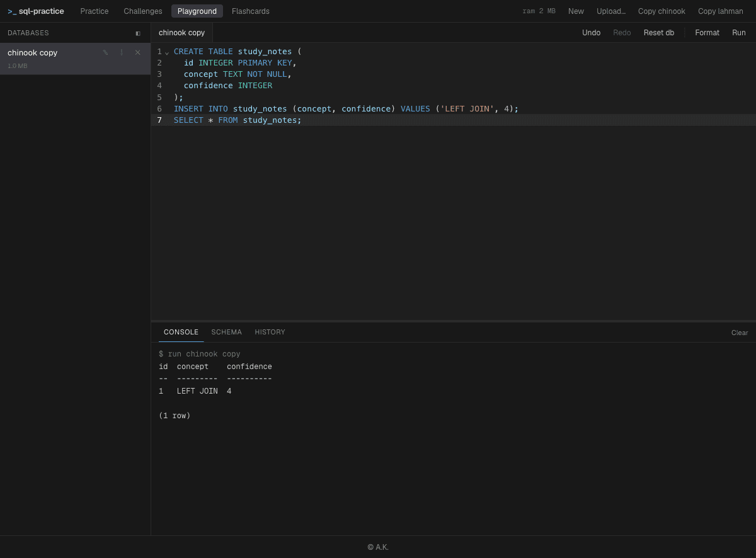Click result row '1 LEFT JOIN 4'
The image size is (756, 558).
coord(195,391)
